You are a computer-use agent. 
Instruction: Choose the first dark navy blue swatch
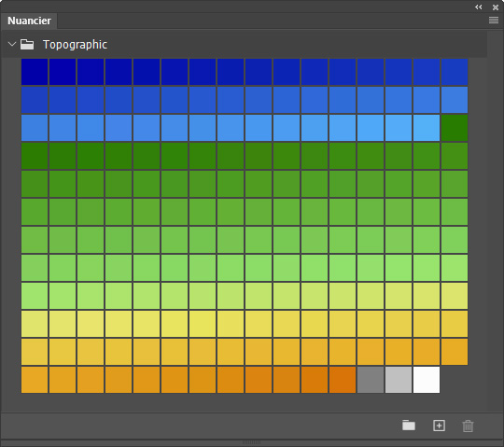(35, 72)
